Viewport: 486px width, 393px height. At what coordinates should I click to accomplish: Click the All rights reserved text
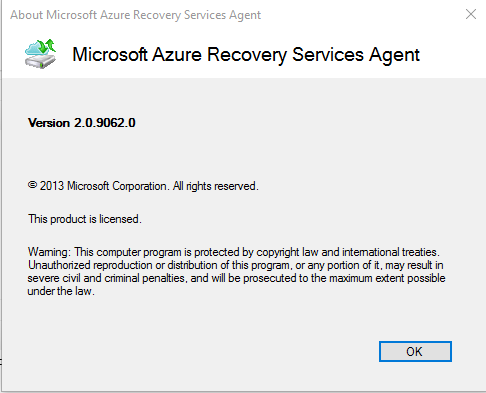pyautogui.click(x=215, y=186)
